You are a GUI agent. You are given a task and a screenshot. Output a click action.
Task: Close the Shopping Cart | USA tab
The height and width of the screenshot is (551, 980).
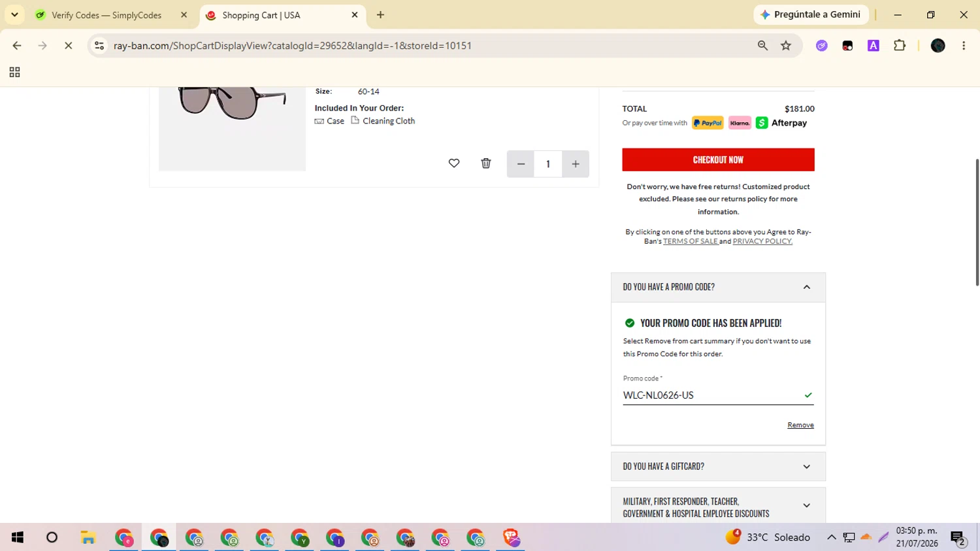(355, 15)
